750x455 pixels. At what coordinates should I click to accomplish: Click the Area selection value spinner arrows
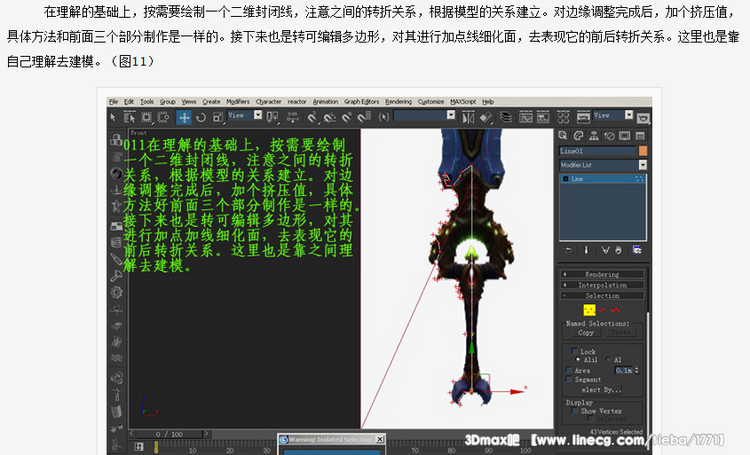(637, 370)
